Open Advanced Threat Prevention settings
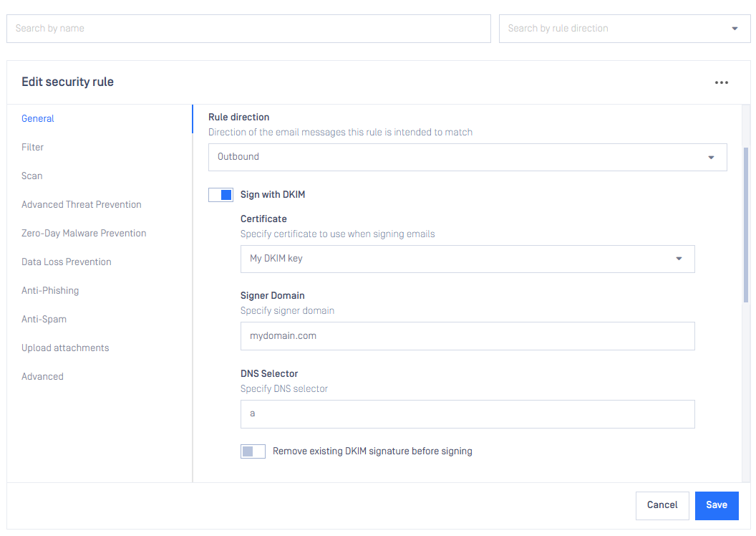The image size is (756, 536). tap(82, 204)
